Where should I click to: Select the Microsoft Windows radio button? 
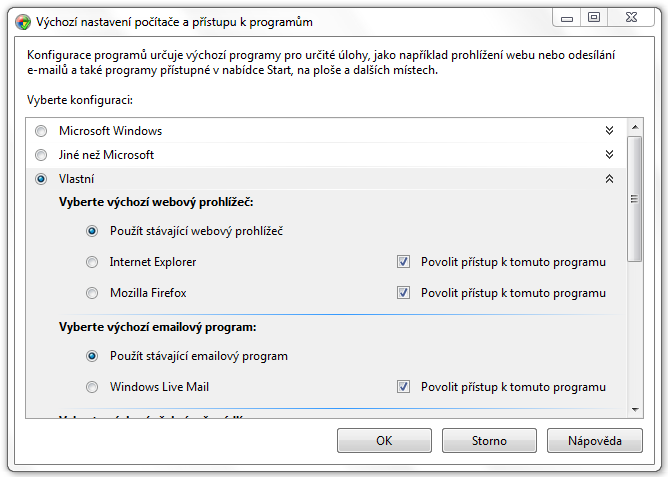point(41,131)
